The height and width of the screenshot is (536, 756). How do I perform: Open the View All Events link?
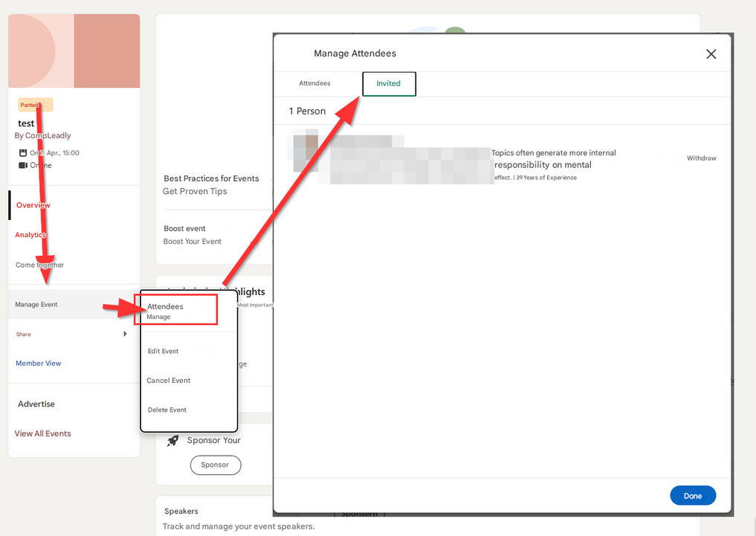pos(43,434)
